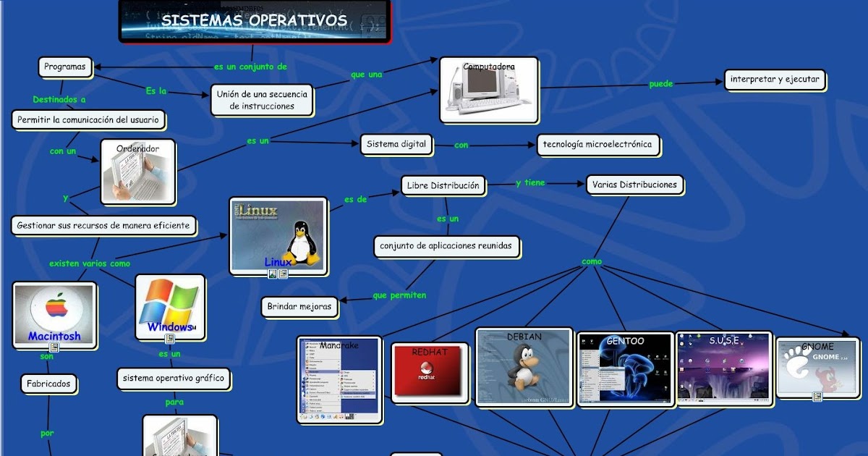This screenshot has width=868, height=456.
Task: Select 'conjunto de aplicaciones reunidas' node
Action: pos(447,246)
